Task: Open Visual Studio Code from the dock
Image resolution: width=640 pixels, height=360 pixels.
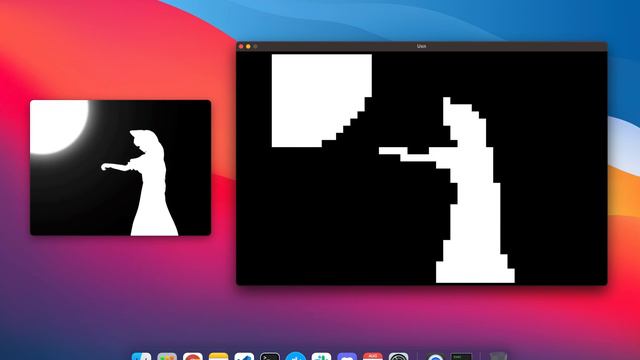Action: pyautogui.click(x=244, y=356)
